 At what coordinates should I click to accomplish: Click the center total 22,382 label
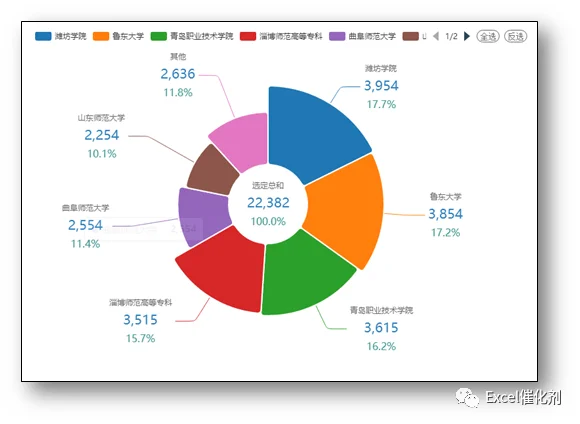point(268,203)
